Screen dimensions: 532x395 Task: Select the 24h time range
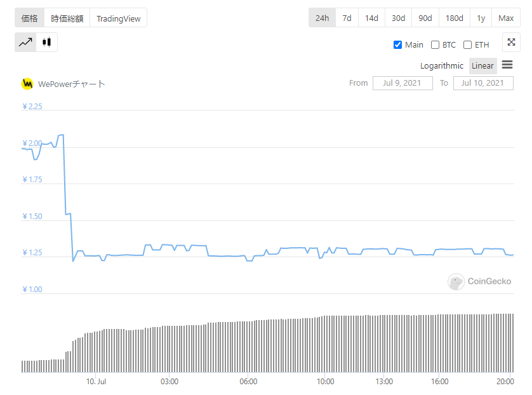click(x=322, y=18)
